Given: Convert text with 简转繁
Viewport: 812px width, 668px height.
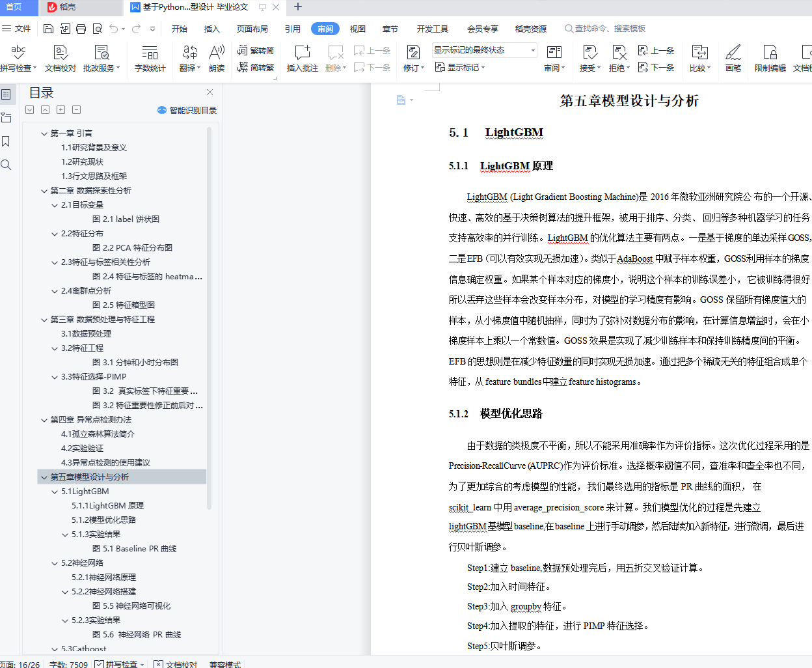Looking at the screenshot, I should pyautogui.click(x=256, y=67).
